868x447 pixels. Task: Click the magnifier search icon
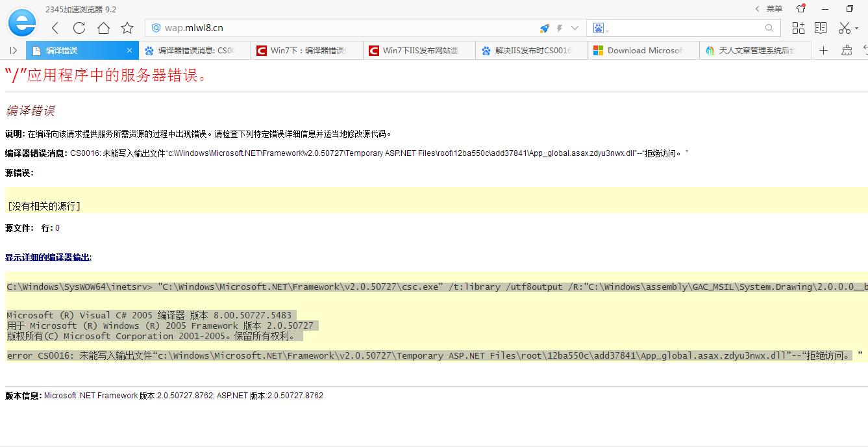pos(769,28)
